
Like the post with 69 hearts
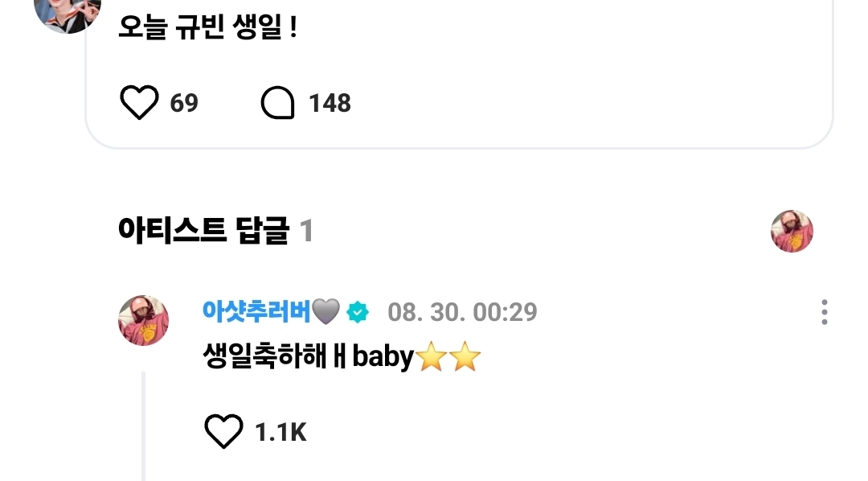click(x=139, y=102)
